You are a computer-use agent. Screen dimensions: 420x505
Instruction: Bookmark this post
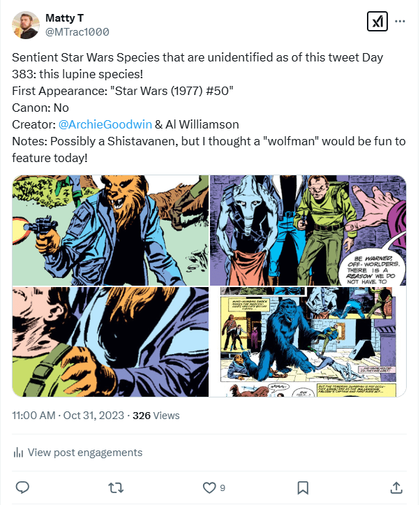coord(303,487)
